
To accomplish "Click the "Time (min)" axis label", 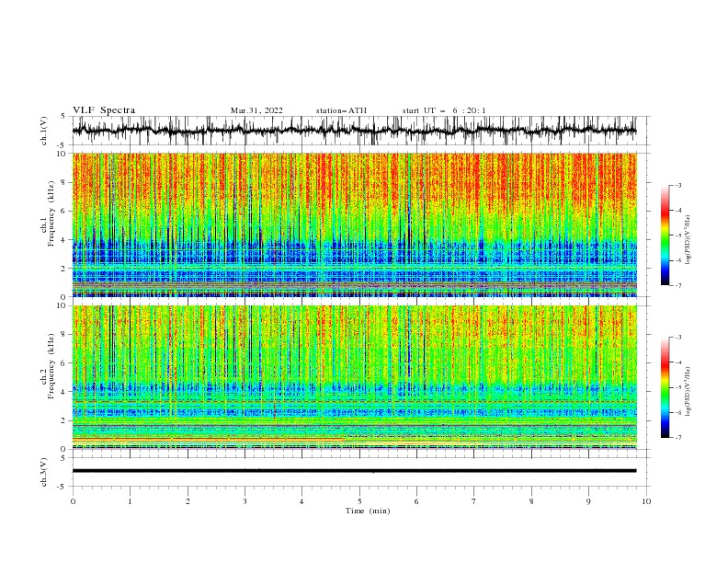I will [368, 511].
